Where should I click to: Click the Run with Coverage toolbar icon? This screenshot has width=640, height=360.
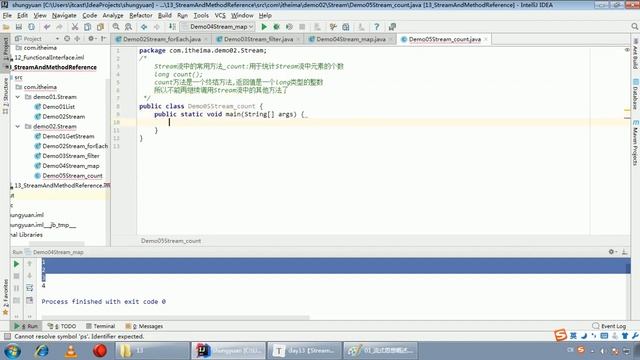(289, 27)
